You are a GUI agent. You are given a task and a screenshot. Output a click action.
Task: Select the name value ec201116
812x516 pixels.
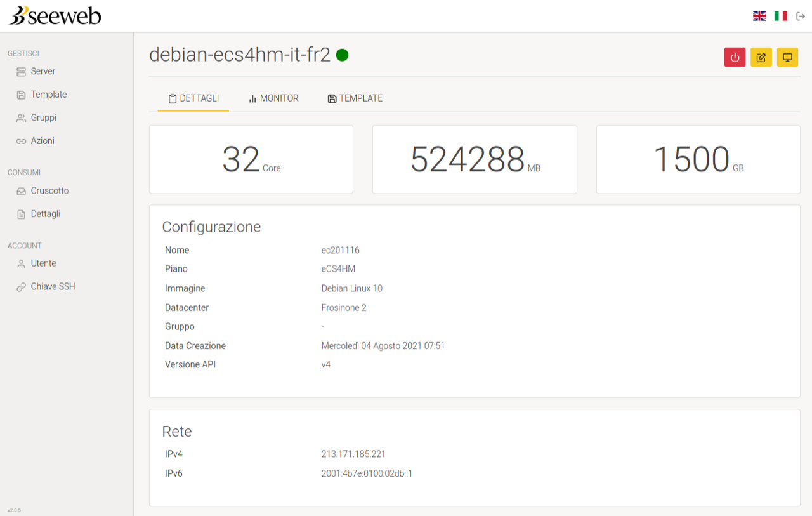(x=341, y=250)
